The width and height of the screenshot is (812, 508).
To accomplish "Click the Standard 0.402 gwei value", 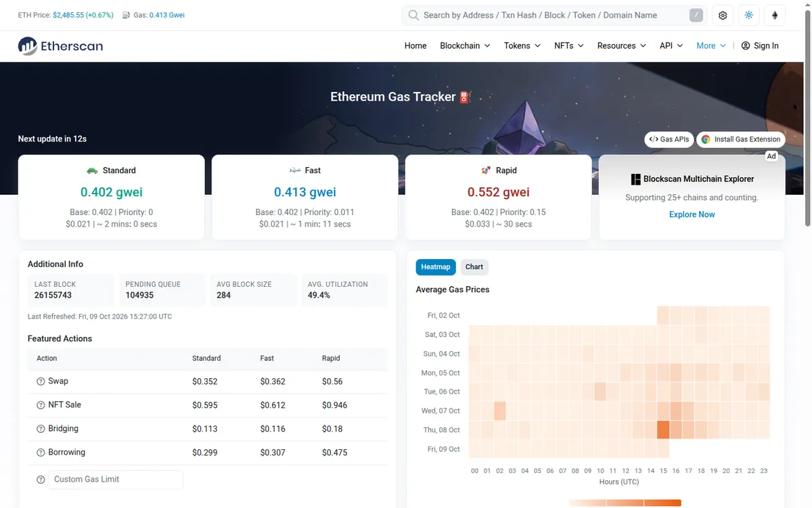I will tap(112, 192).
